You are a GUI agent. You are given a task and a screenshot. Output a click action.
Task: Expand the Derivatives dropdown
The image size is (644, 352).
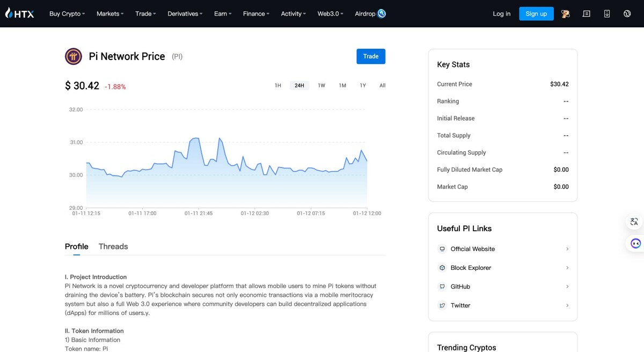(x=185, y=14)
